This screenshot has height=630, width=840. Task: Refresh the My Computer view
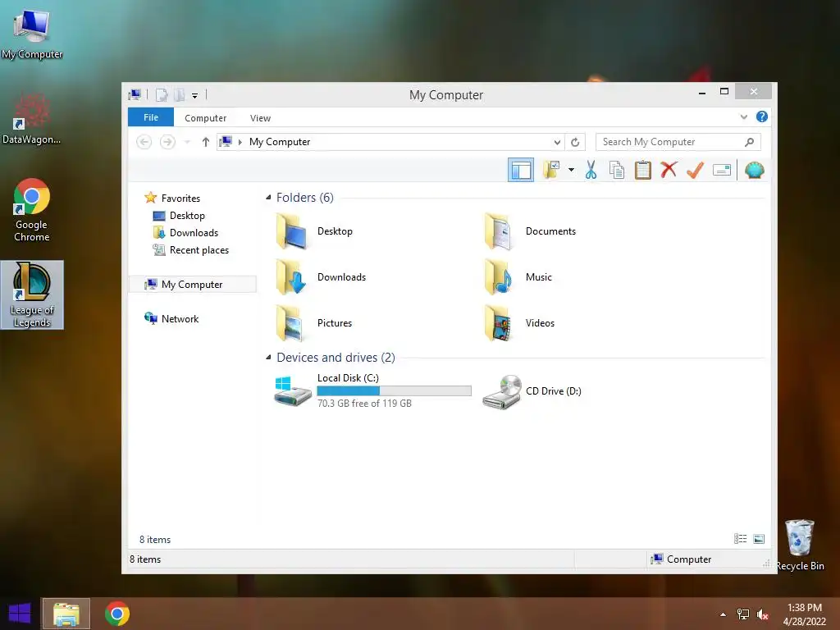[575, 142]
